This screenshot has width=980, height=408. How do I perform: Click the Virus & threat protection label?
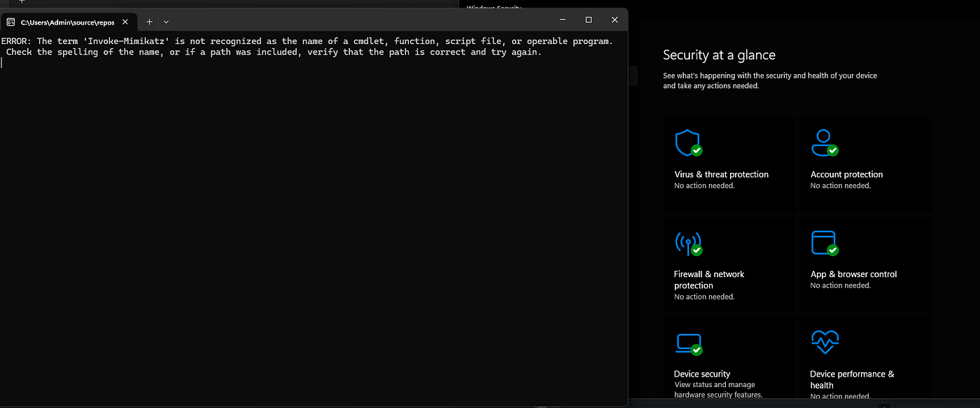pos(721,174)
